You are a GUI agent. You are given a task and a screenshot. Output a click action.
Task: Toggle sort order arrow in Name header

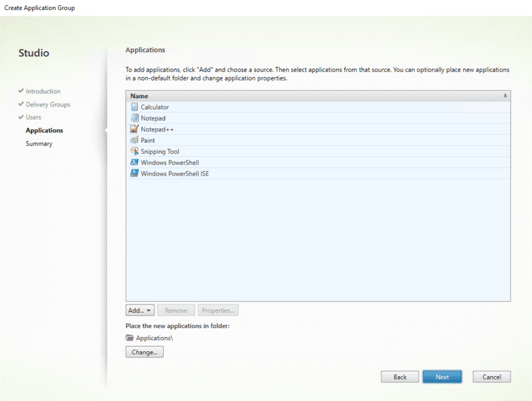[x=505, y=96]
